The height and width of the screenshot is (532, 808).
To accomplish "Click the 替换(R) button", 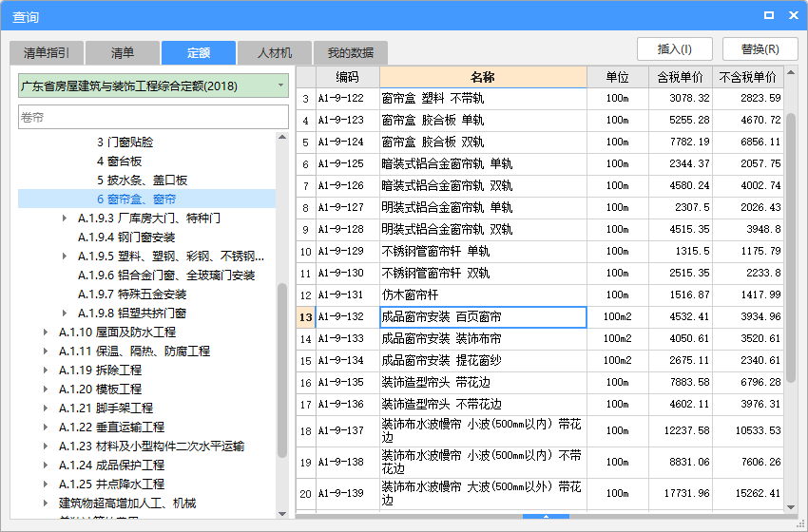I will click(x=760, y=49).
